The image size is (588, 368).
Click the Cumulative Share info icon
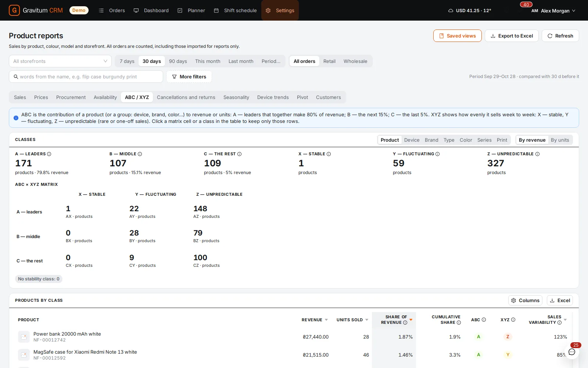(x=459, y=322)
